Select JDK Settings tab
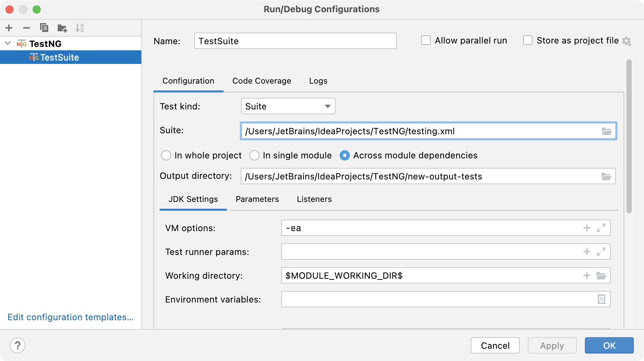 [x=193, y=199]
